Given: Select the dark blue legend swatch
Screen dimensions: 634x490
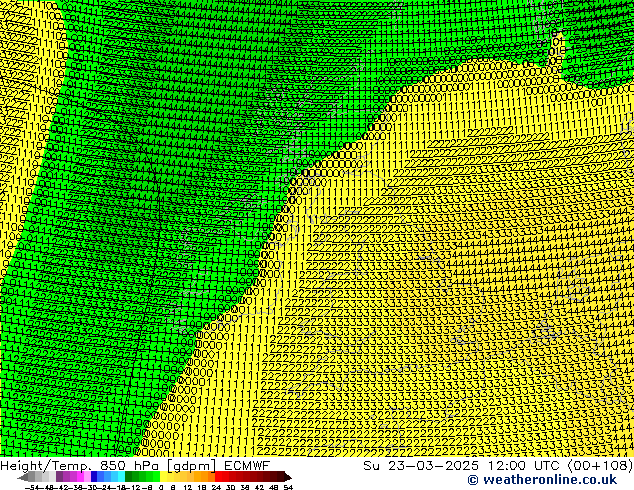Looking at the screenshot, I should pyautogui.click(x=94, y=477).
